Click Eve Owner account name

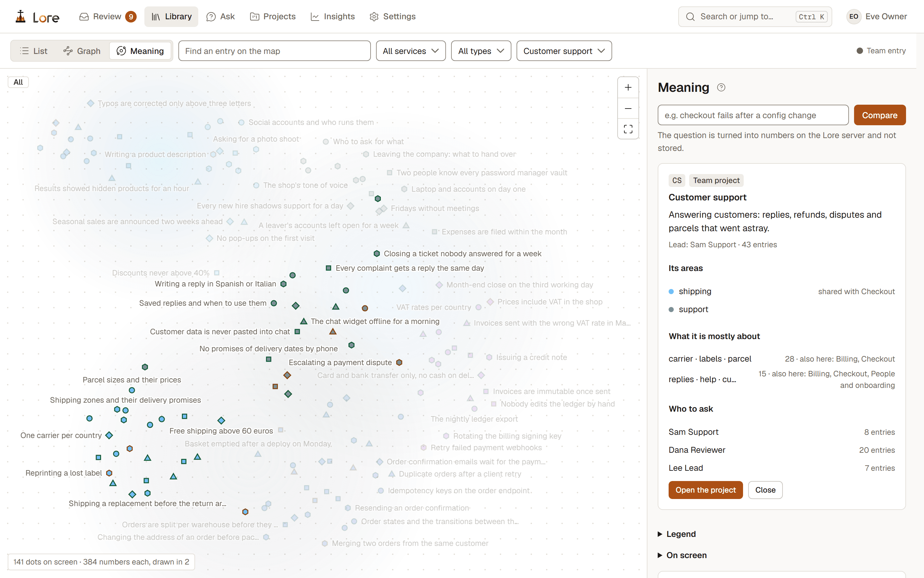point(886,16)
